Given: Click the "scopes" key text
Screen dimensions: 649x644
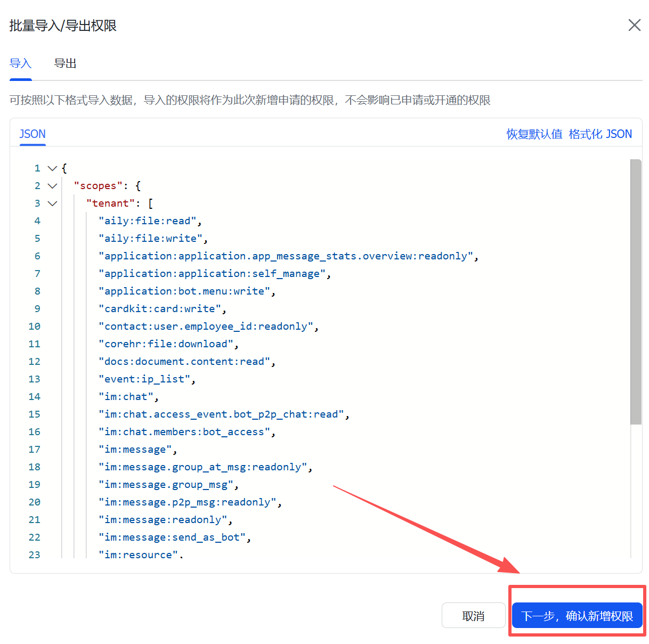Looking at the screenshot, I should 98,186.
